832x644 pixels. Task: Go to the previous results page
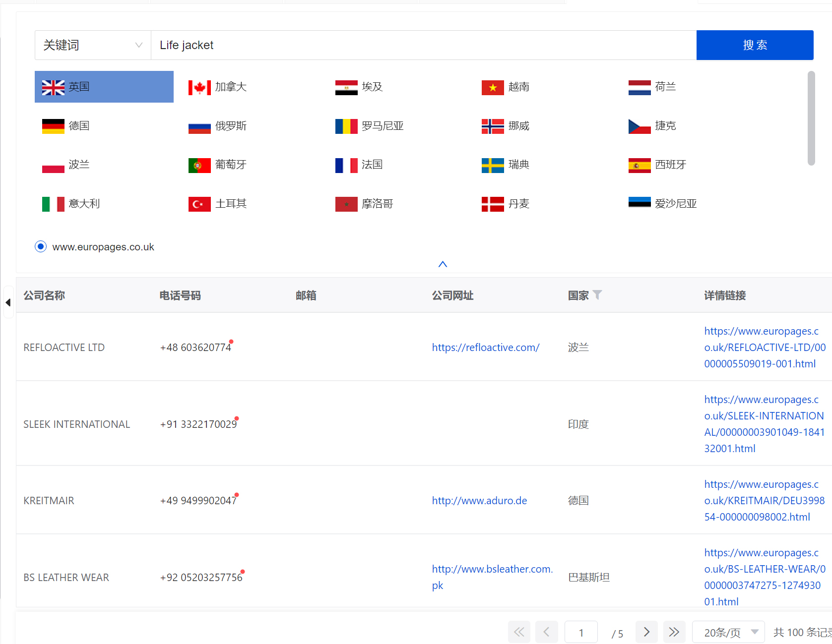point(546,632)
